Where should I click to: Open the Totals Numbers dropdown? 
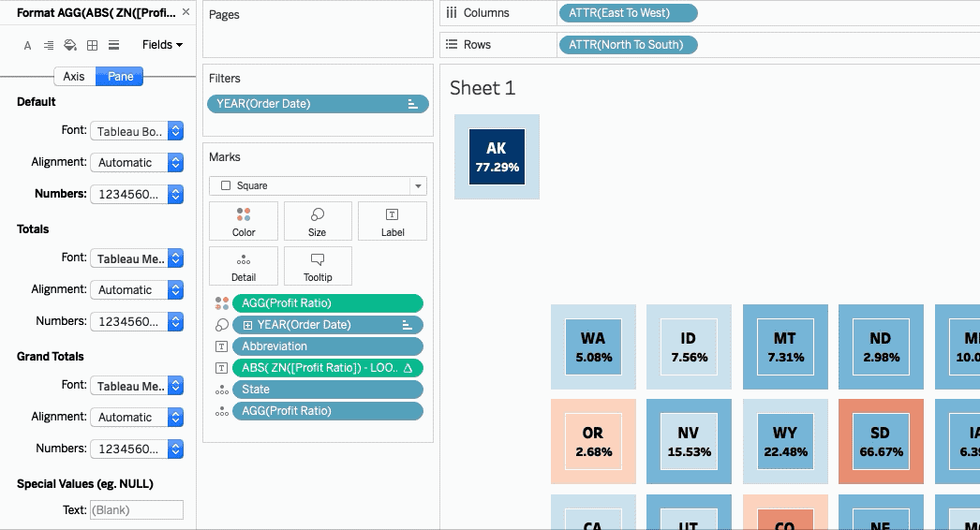click(137, 322)
